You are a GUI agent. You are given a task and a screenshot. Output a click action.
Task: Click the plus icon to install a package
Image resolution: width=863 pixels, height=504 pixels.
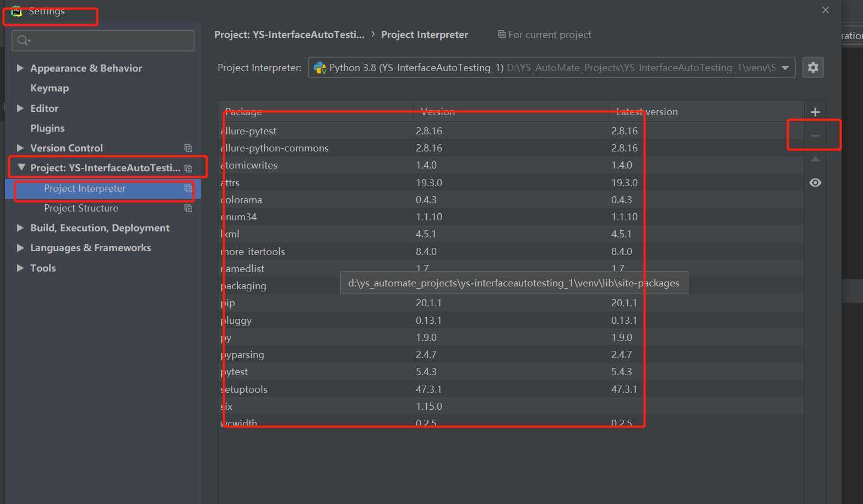click(815, 112)
